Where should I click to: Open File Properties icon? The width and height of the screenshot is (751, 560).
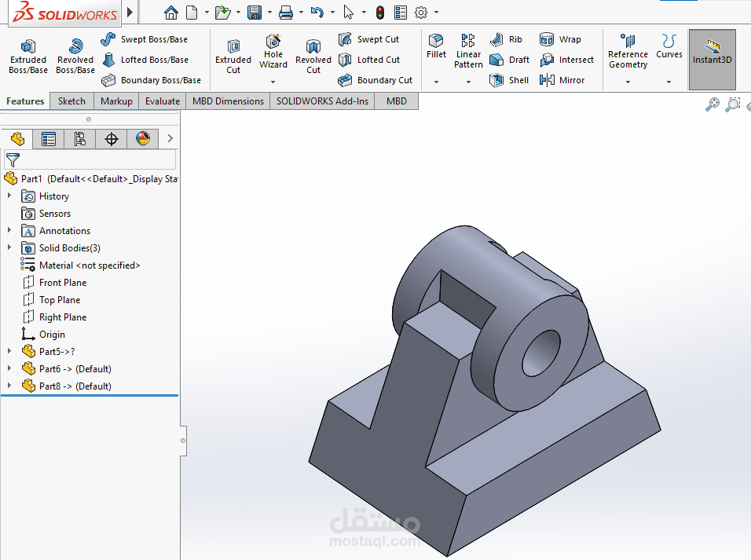click(401, 13)
